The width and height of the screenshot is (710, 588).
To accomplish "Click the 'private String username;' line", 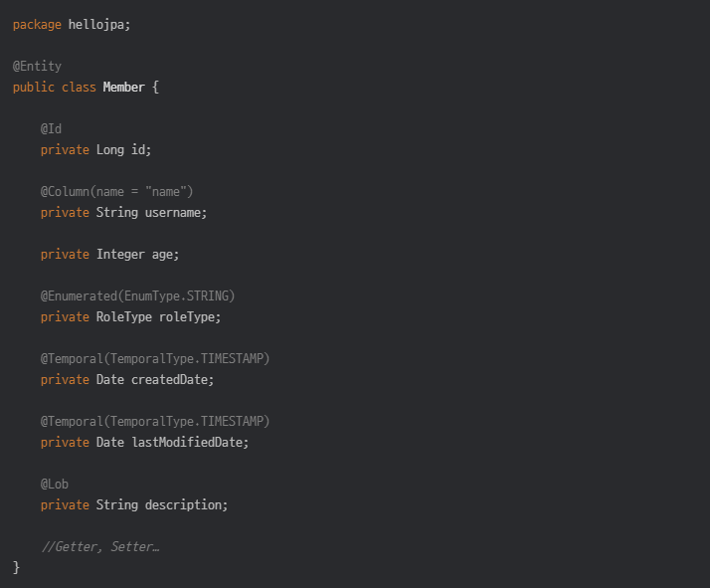I will point(123,213).
